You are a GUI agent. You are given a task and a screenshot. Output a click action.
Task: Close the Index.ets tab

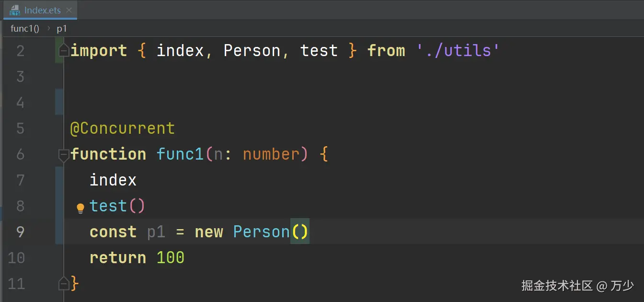pyautogui.click(x=69, y=10)
